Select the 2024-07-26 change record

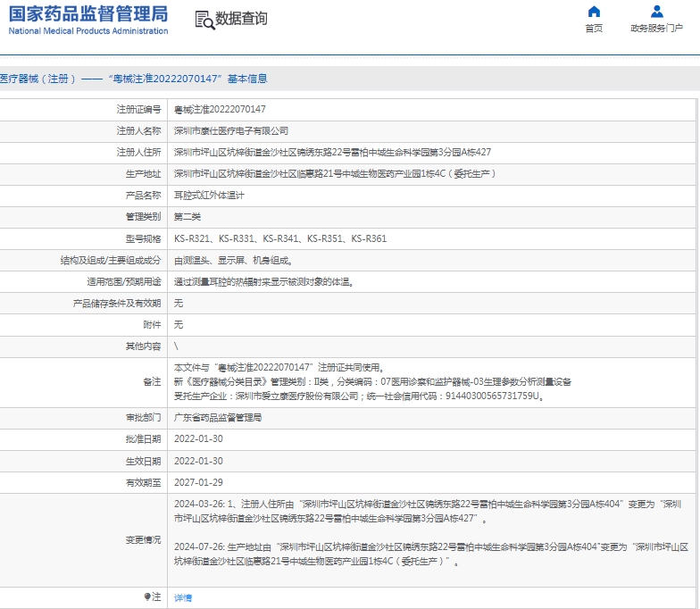[x=431, y=554]
